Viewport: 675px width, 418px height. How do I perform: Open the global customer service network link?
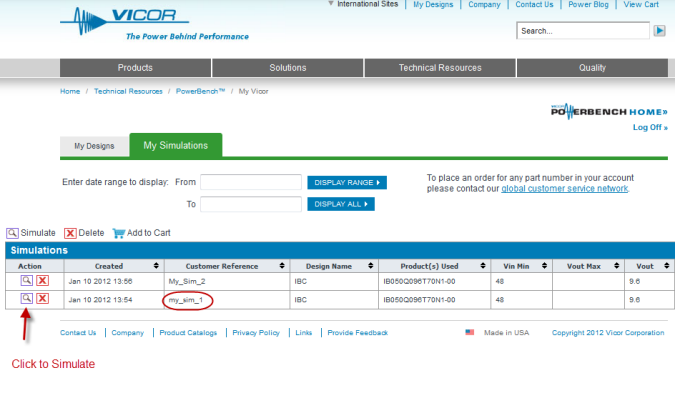click(x=564, y=188)
